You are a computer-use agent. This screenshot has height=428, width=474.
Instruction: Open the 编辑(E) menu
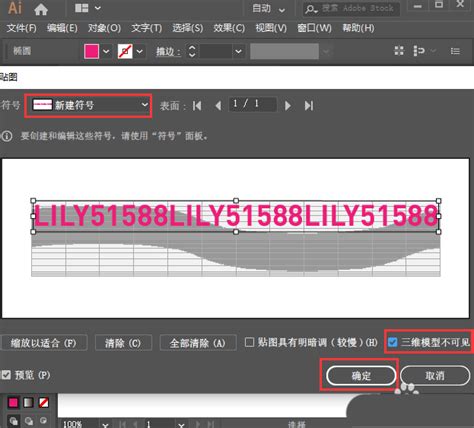click(x=62, y=28)
